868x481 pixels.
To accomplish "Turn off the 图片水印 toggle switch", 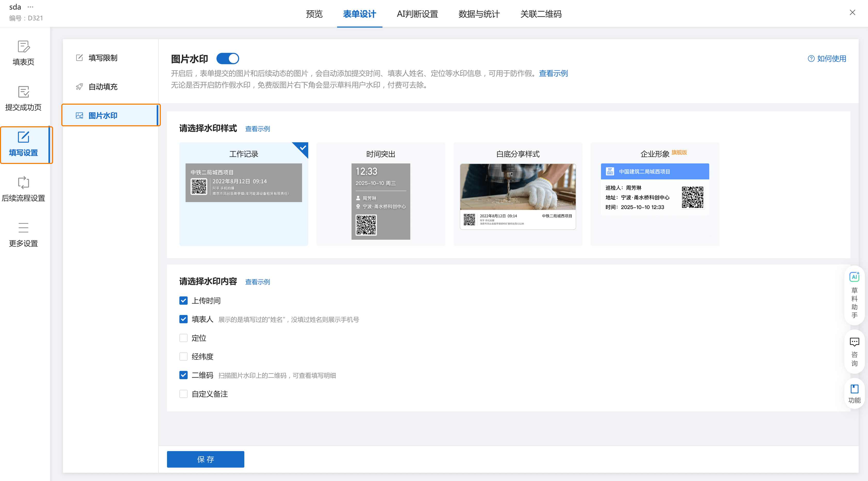I will (x=228, y=59).
